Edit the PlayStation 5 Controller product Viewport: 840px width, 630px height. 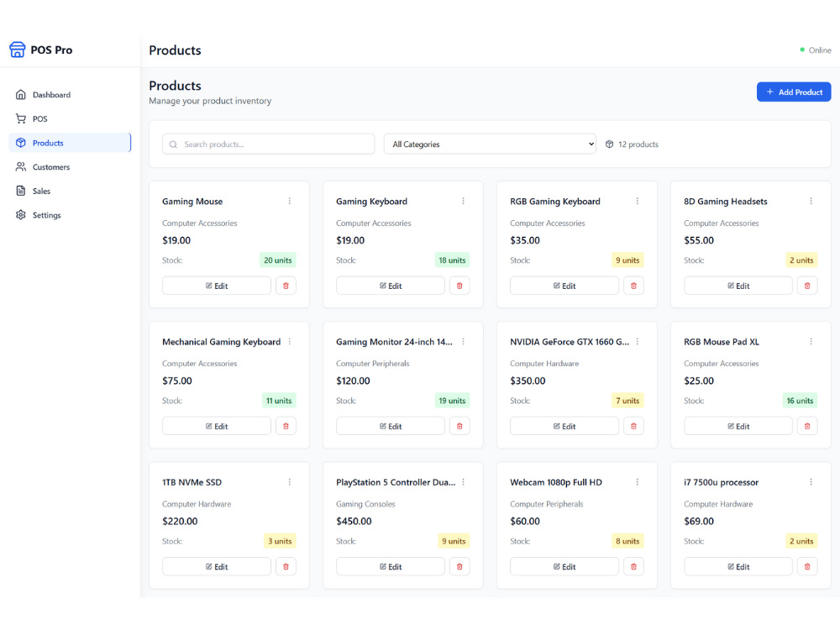click(391, 566)
